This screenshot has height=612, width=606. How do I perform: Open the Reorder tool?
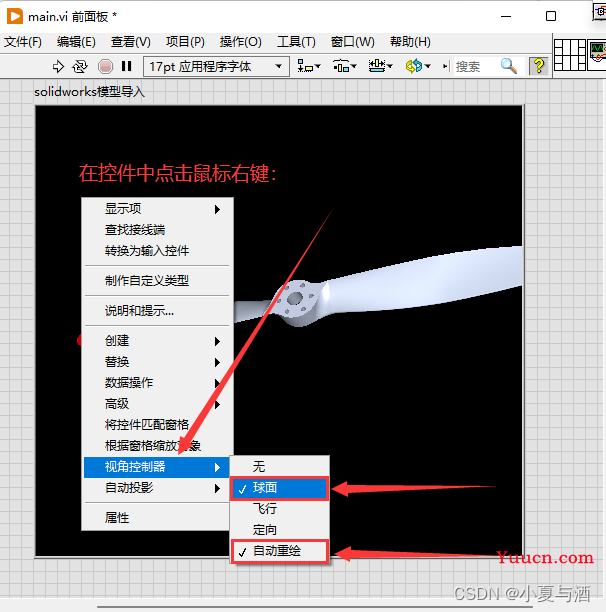click(418, 66)
